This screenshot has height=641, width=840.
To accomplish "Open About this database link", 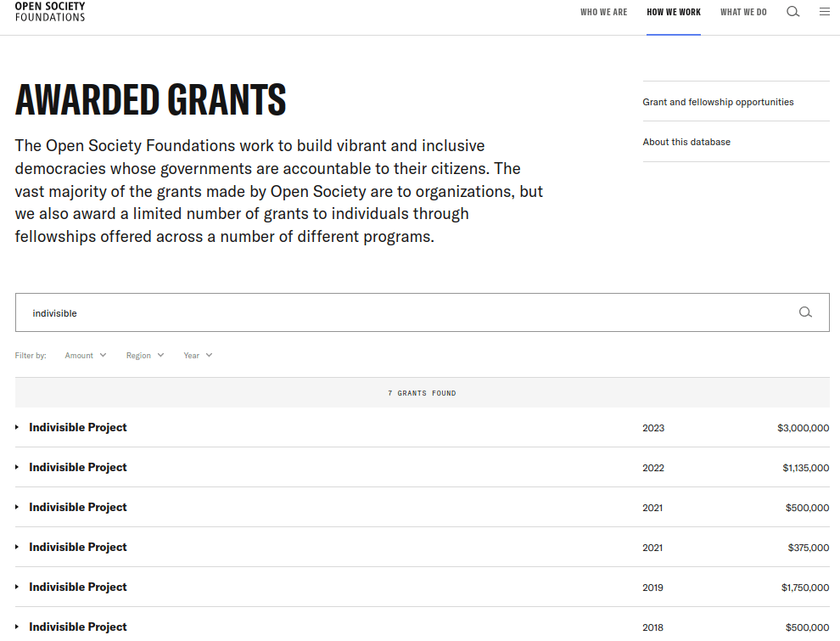I will coord(686,142).
